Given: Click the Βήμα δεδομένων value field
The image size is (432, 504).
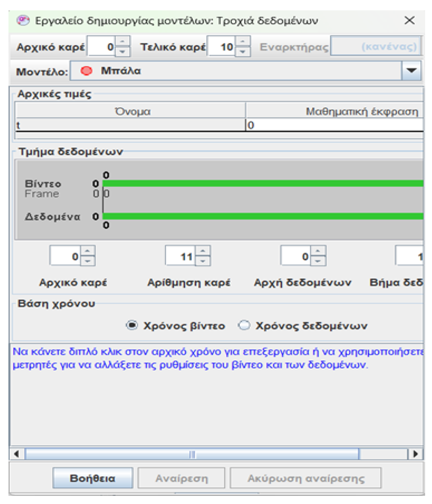Looking at the screenshot, I should 409,256.
